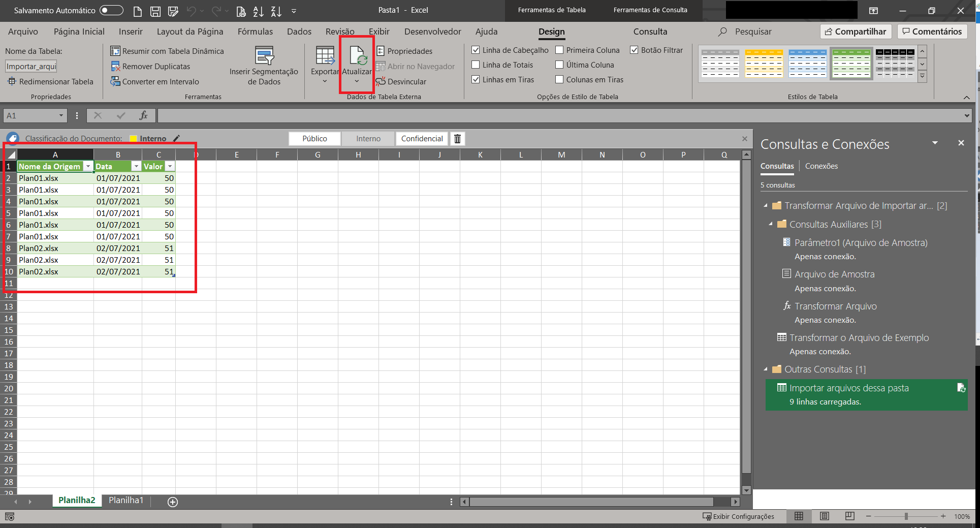This screenshot has height=528, width=980.
Task: Click Converter em Intervalo
Action: click(155, 81)
